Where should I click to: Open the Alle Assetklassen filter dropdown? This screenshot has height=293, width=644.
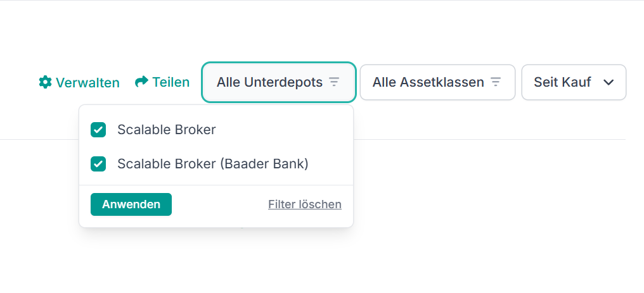point(437,82)
